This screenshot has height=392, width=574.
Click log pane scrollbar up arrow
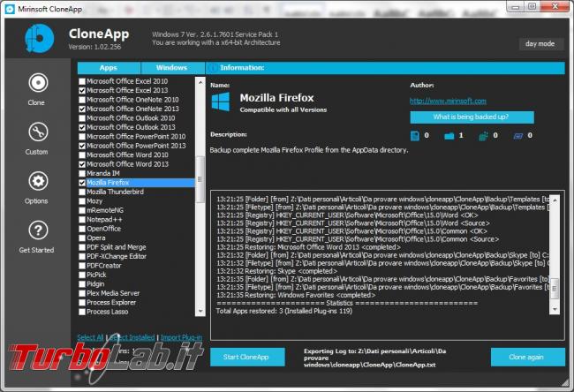point(555,200)
